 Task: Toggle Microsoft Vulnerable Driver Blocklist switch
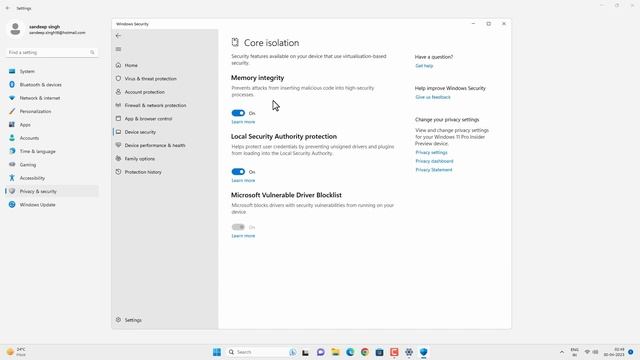[238, 227]
